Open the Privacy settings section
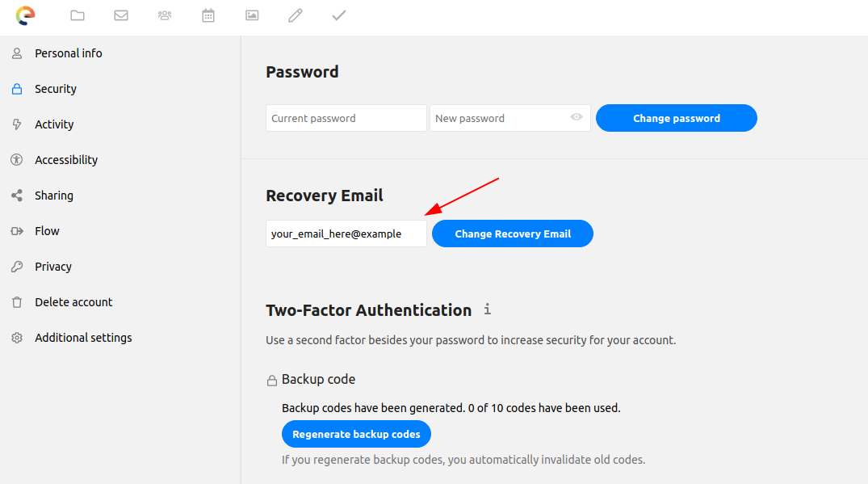868x484 pixels. click(x=53, y=266)
